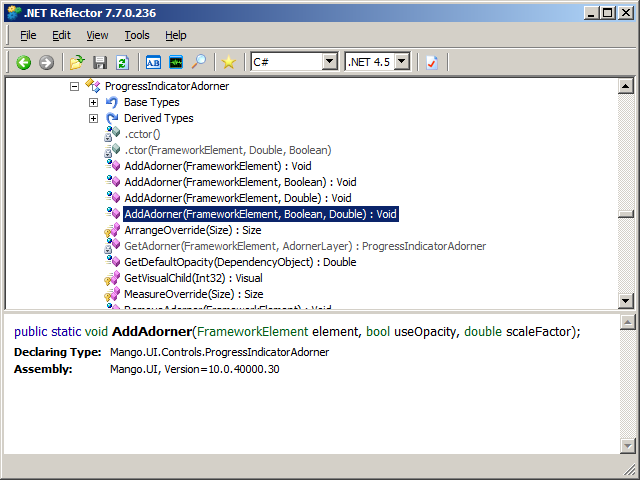Open the C# language dropdown
The image size is (640, 480).
[329, 62]
